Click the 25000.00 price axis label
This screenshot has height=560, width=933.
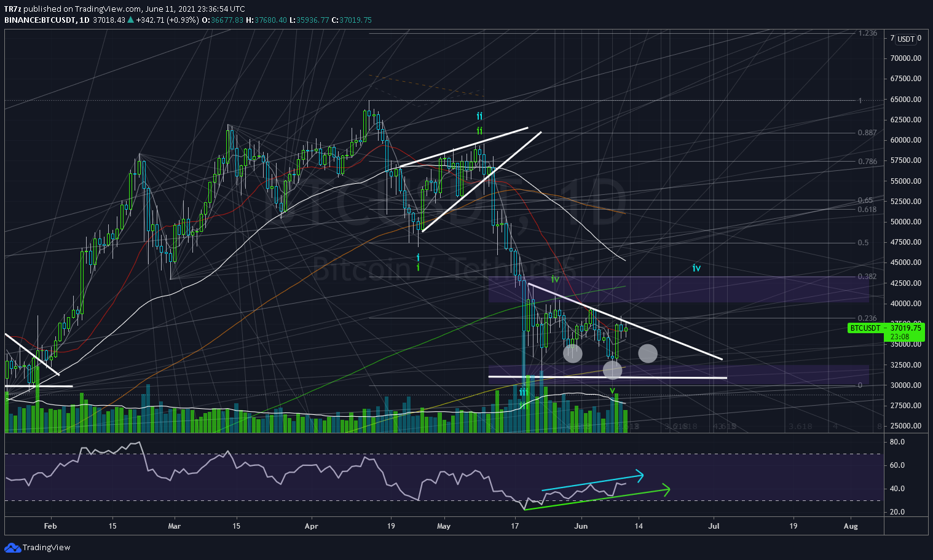pyautogui.click(x=905, y=426)
